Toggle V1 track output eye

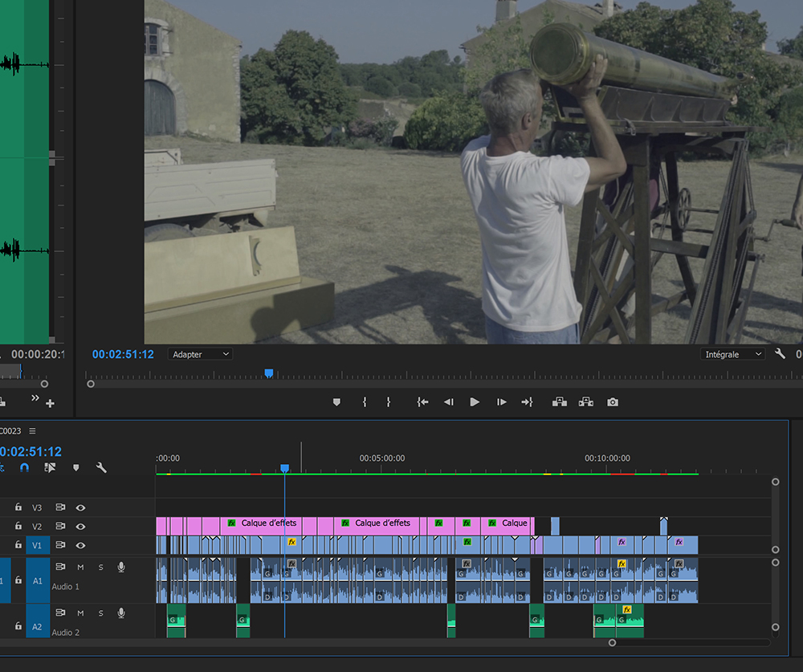click(x=80, y=545)
